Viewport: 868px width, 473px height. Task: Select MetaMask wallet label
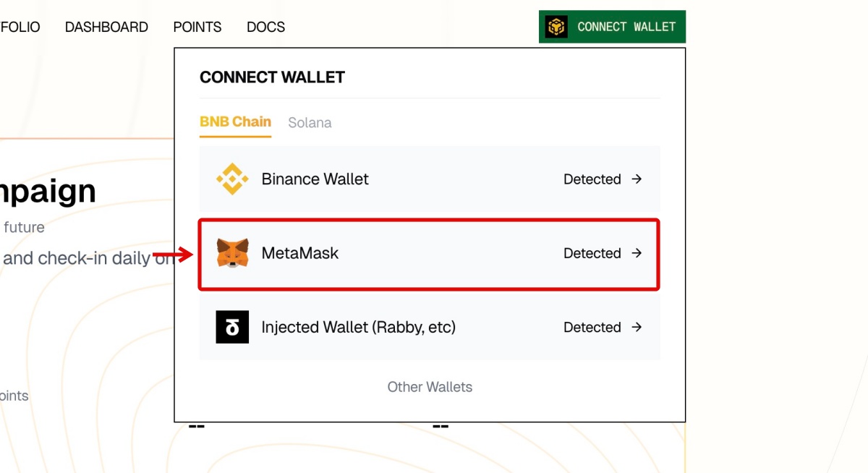point(300,253)
